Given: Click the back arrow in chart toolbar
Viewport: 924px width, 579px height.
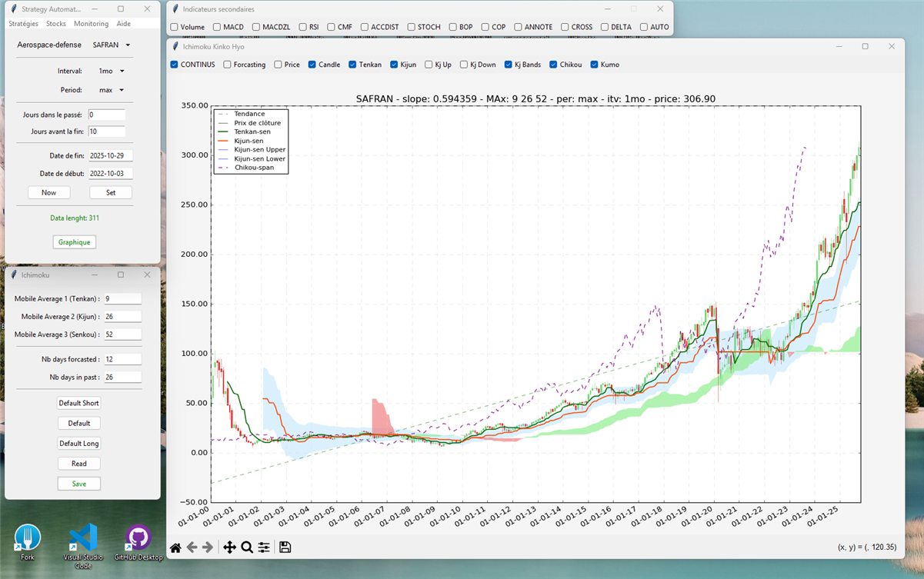Looking at the screenshot, I should [192, 547].
